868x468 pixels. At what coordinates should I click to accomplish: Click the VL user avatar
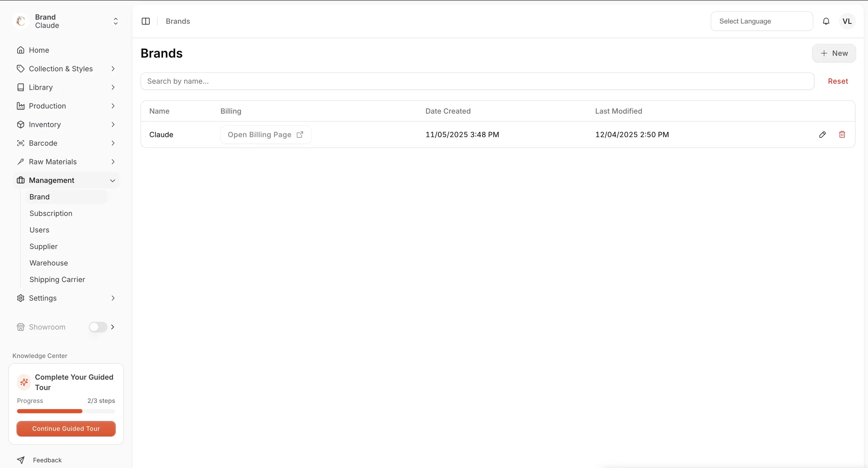[847, 21]
